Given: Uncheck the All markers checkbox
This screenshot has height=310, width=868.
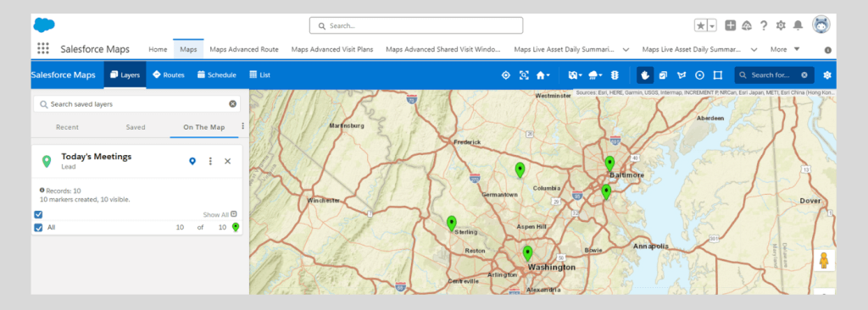Looking at the screenshot, I should click(x=38, y=228).
